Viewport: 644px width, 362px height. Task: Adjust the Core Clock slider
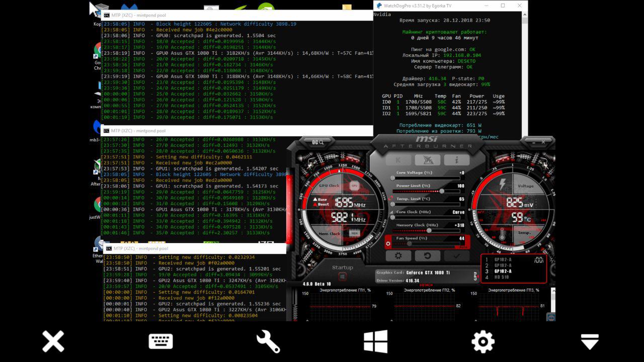pos(426,218)
